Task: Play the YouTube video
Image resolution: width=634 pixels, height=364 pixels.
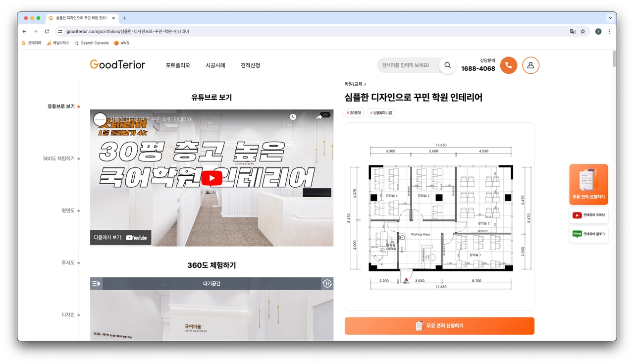Action: (x=211, y=178)
